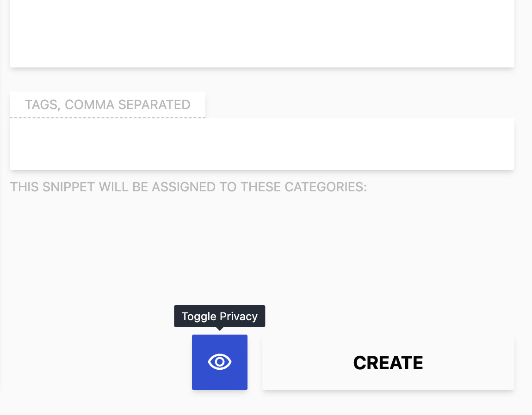Click the word "Privacy" in the tooltip
Image resolution: width=532 pixels, height=415 pixels.
239,317
